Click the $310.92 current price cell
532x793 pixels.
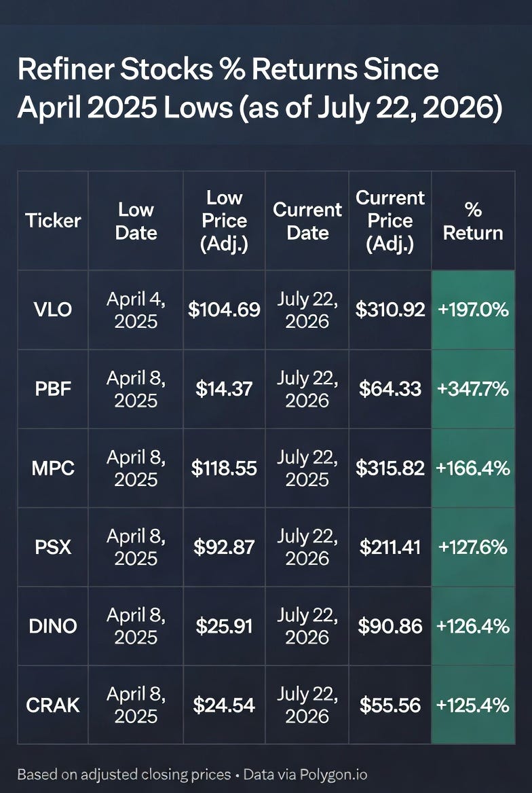click(390, 310)
